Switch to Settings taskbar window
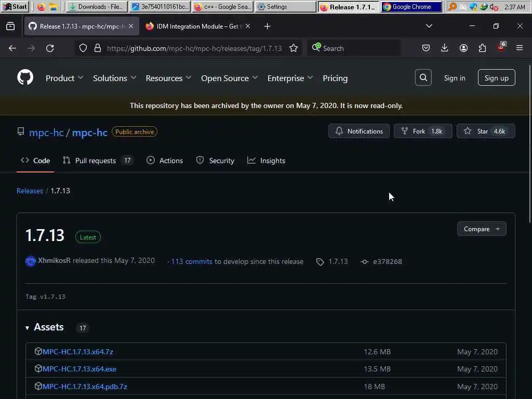This screenshot has height=399, width=532. [x=285, y=7]
